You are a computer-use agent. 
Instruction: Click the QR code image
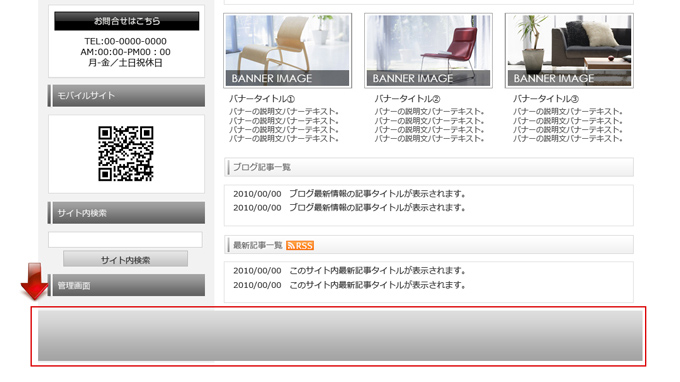[126, 153]
